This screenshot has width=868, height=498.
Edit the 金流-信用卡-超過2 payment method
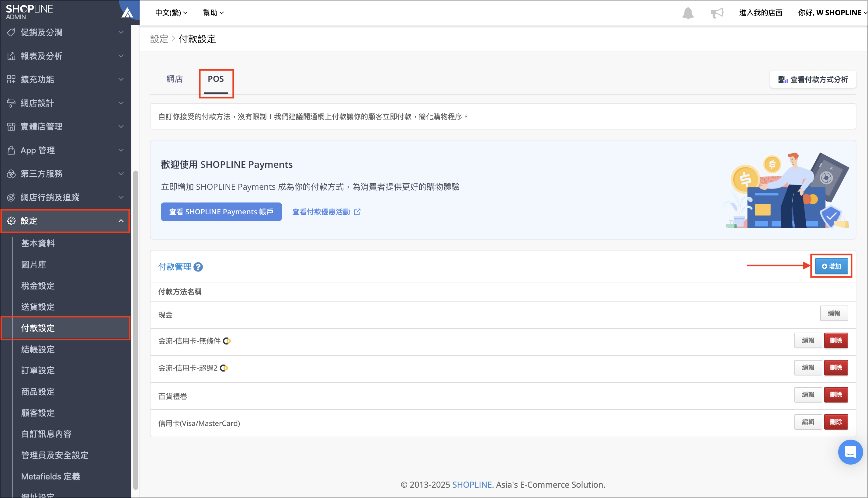point(808,368)
